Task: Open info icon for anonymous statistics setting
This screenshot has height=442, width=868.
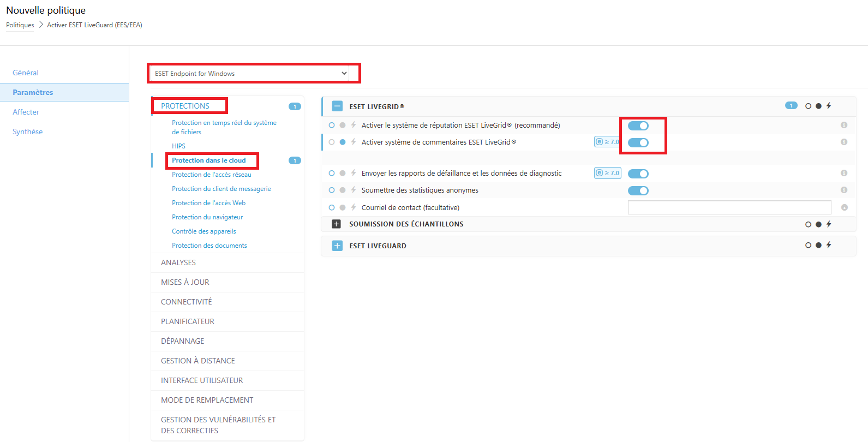Action: pos(844,190)
